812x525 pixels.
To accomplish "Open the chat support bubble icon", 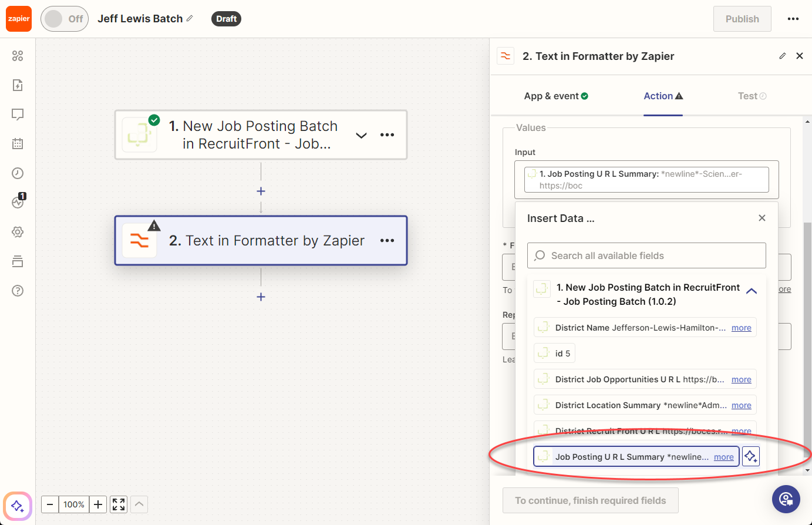I will tap(786, 499).
